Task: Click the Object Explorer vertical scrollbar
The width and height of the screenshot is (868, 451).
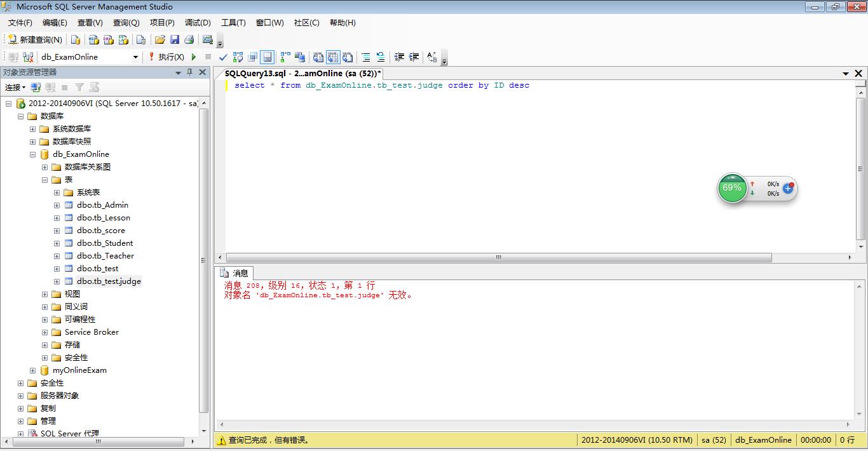Action: coord(203,260)
